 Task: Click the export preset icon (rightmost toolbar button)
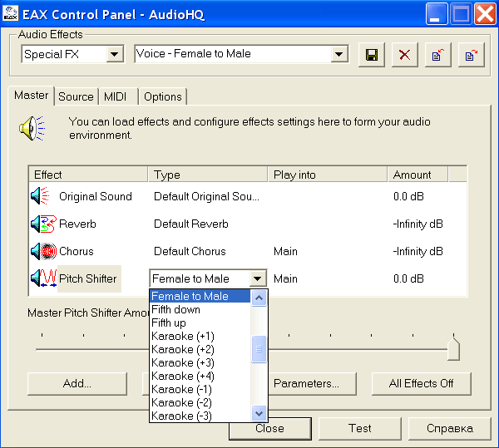pos(470,55)
